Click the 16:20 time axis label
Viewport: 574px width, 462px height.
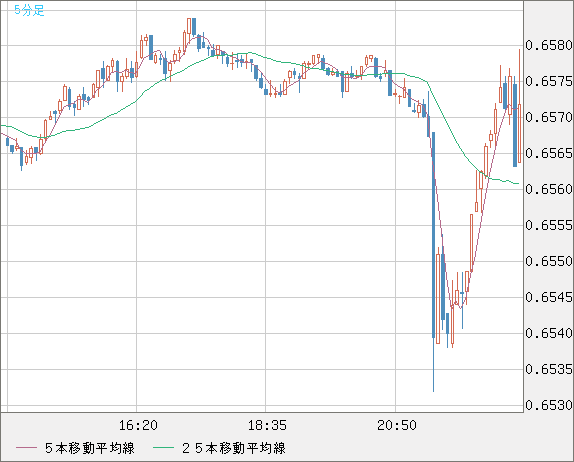tap(138, 425)
